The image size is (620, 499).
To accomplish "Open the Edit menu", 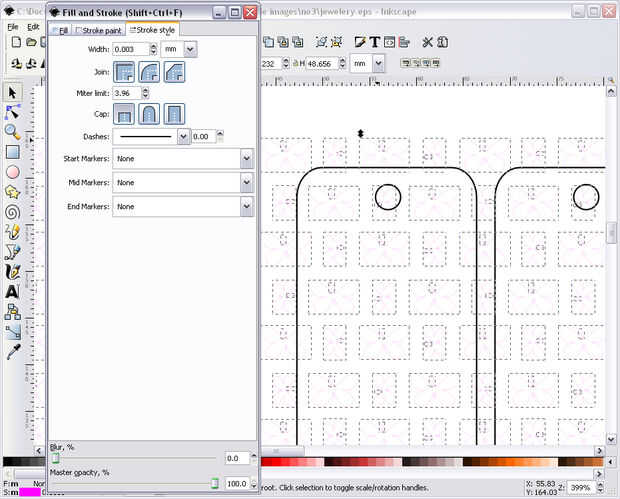I will tap(33, 27).
